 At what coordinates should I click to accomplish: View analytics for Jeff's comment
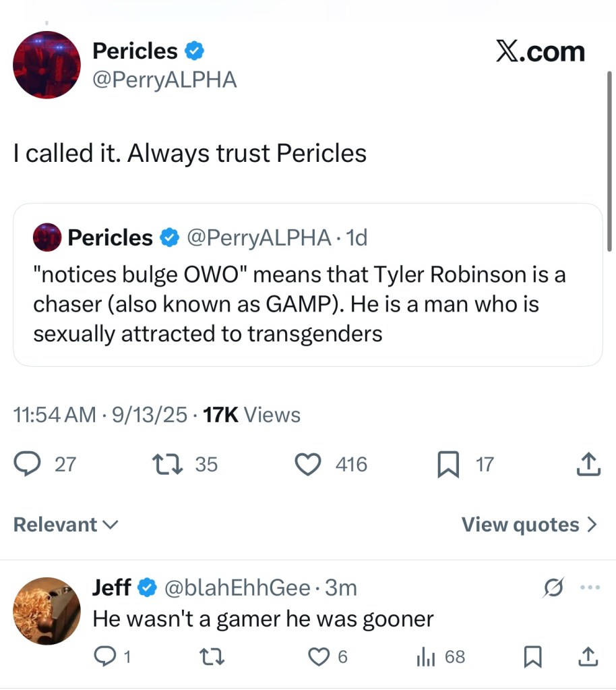point(425,656)
